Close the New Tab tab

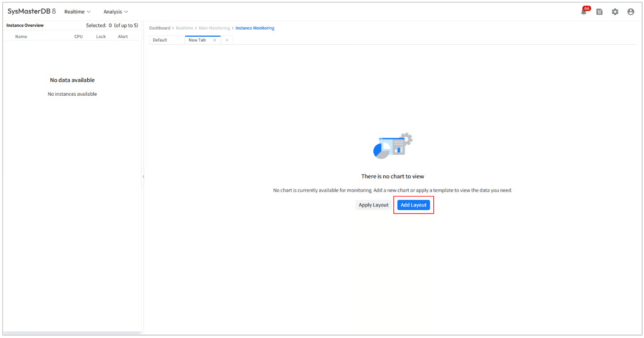pyautogui.click(x=215, y=40)
